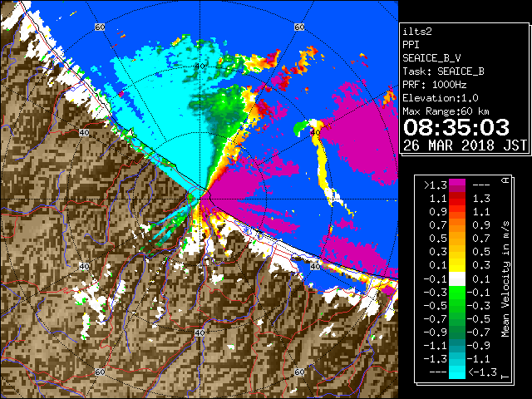Click the "40" range ring label due north
The width and height of the screenshot is (532, 399).
tap(199, 66)
